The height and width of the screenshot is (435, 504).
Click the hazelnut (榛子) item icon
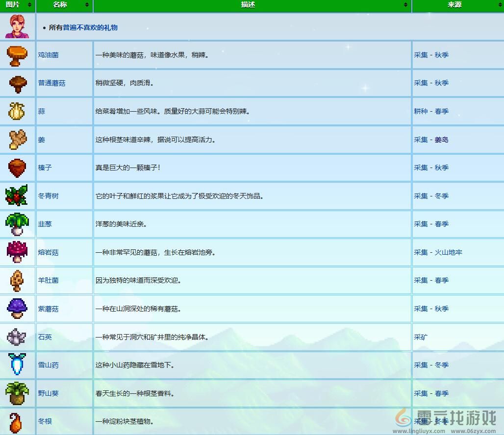pos(18,168)
